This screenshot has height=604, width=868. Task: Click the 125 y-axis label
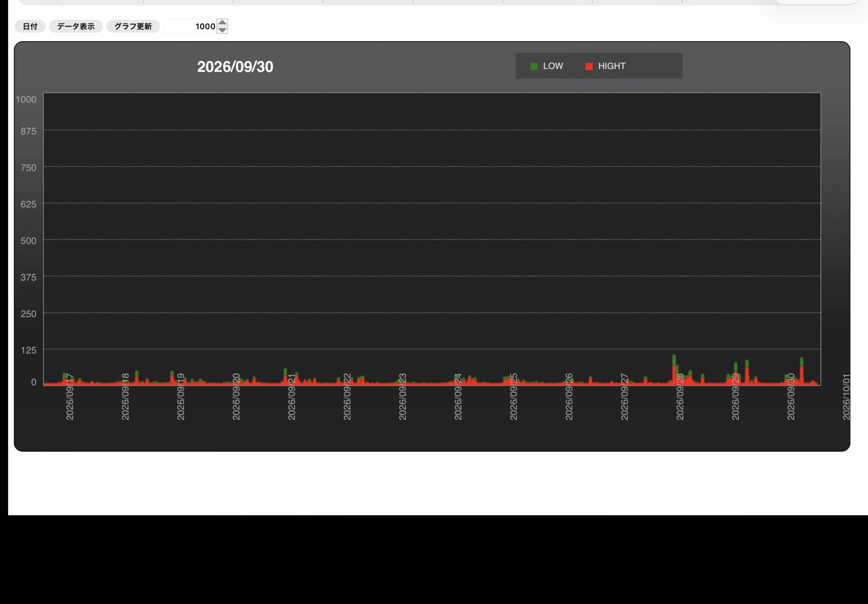28,350
